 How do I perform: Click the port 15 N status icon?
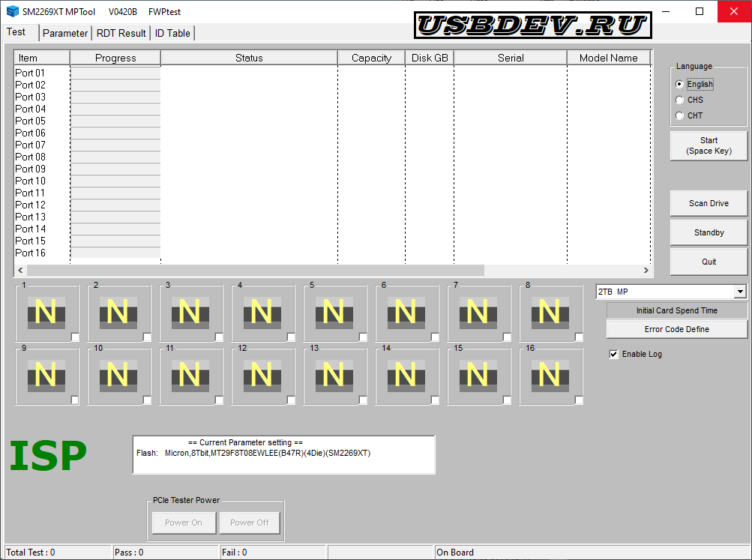pyautogui.click(x=478, y=376)
